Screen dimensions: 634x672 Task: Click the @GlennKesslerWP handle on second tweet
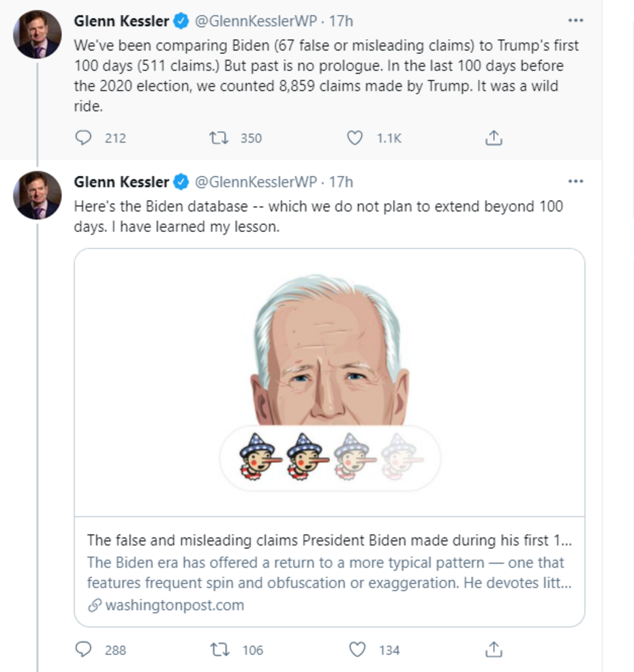256,182
